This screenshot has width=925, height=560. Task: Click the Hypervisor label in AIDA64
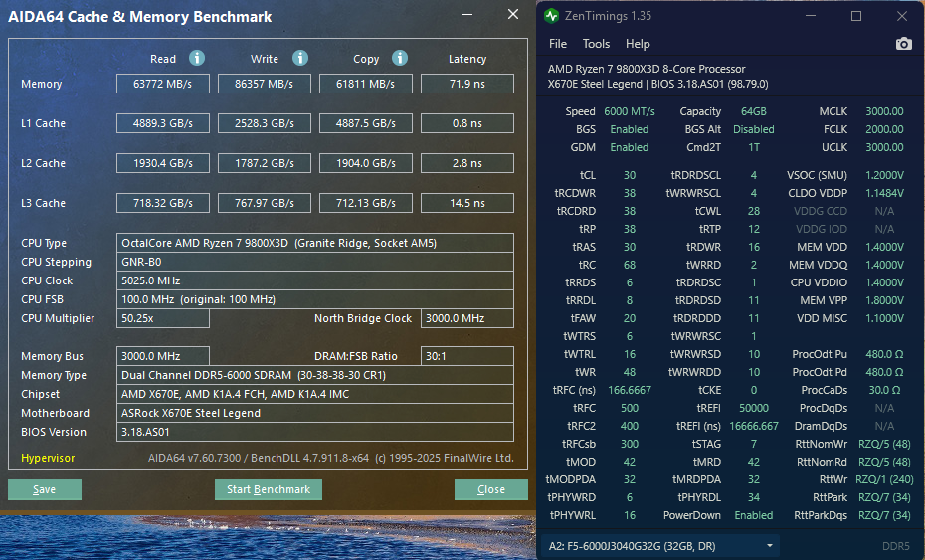point(48,458)
